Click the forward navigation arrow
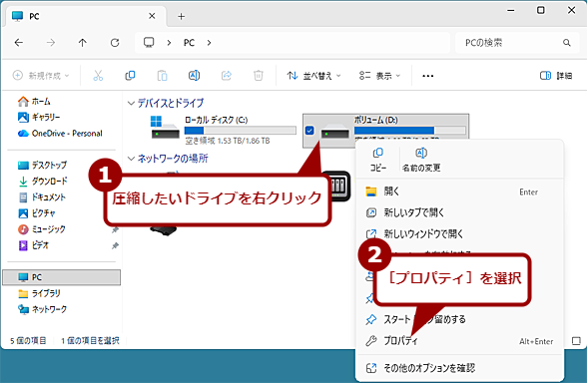This screenshot has width=588, height=384. click(x=51, y=43)
